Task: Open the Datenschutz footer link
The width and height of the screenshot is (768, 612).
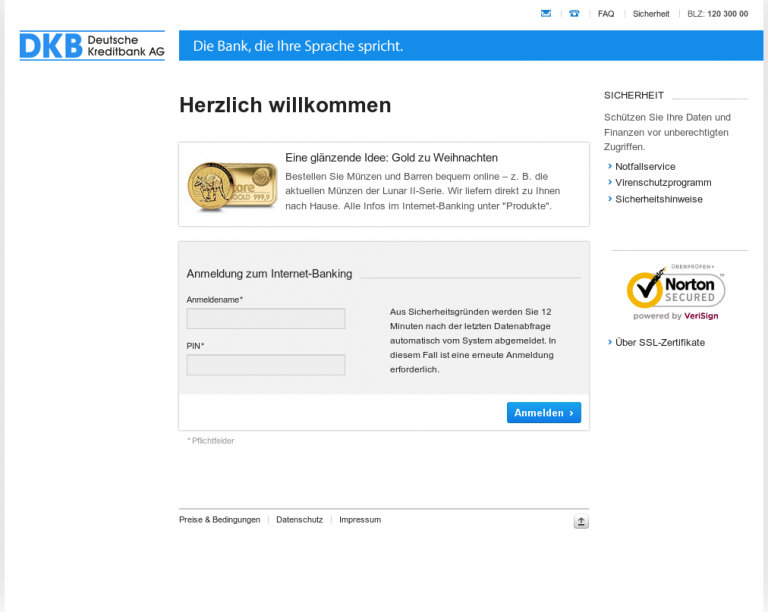Action: [299, 520]
